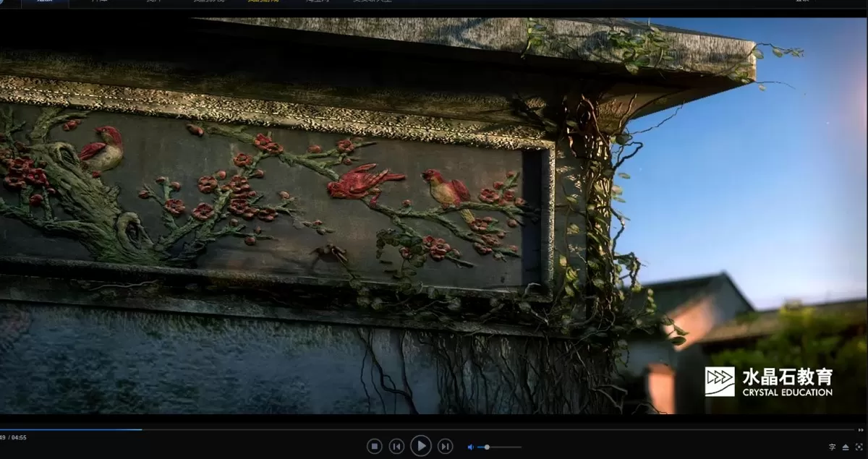Skip to the next item
868x459 pixels.
(446, 446)
